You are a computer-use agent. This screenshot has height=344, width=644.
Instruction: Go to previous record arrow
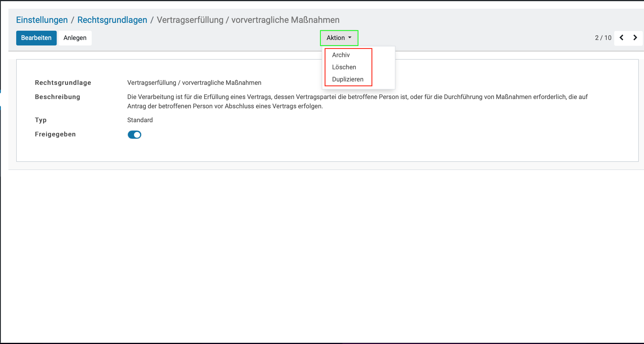click(621, 38)
